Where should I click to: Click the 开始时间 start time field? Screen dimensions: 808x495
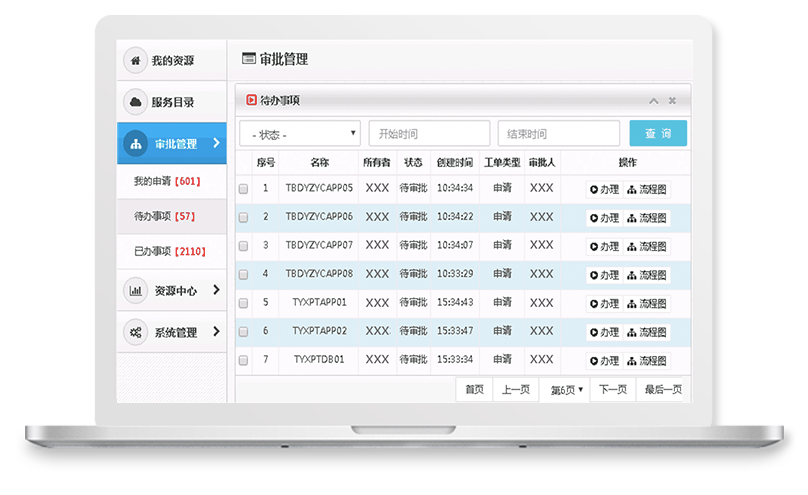(429, 134)
